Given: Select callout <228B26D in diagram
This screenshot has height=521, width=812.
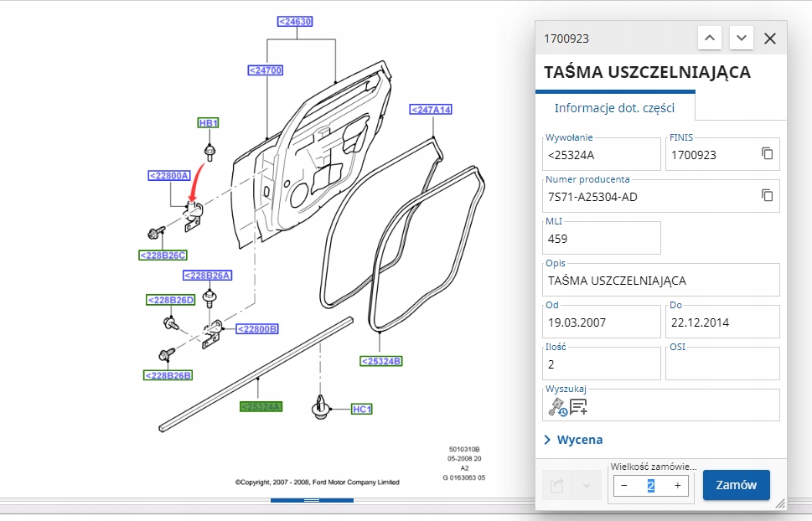Looking at the screenshot, I should click(x=170, y=300).
